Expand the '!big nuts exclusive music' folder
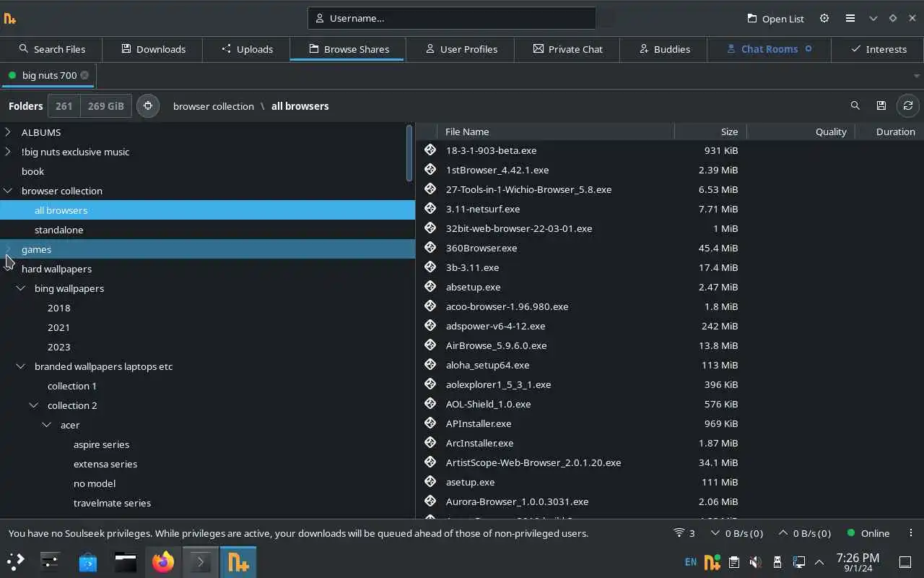924x578 pixels. [8, 152]
